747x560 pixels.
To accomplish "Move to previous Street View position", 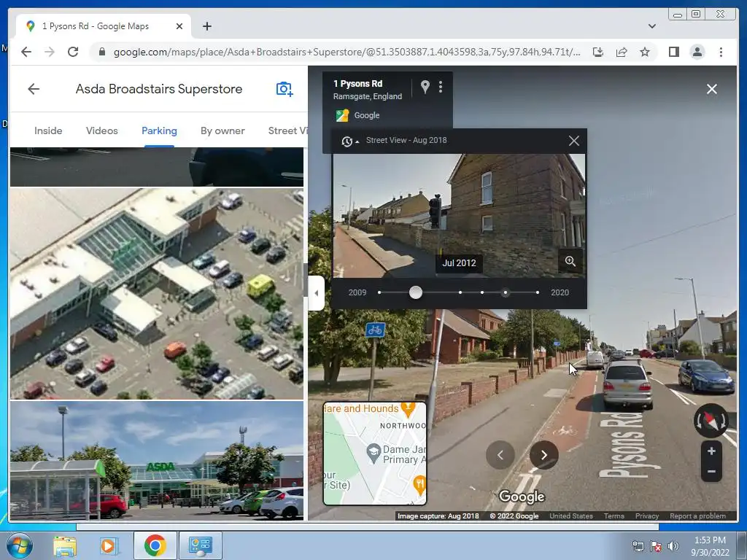I will point(500,455).
